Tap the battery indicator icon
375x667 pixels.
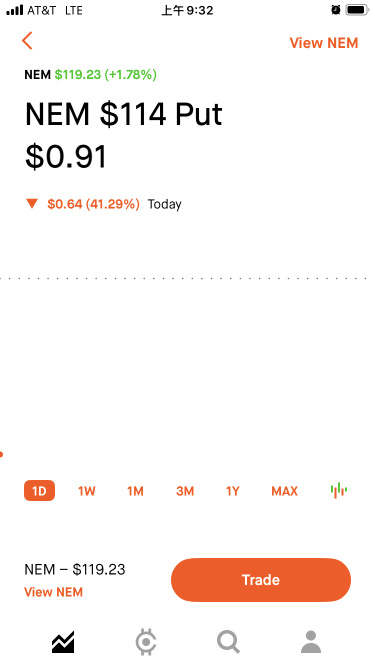[x=357, y=10]
